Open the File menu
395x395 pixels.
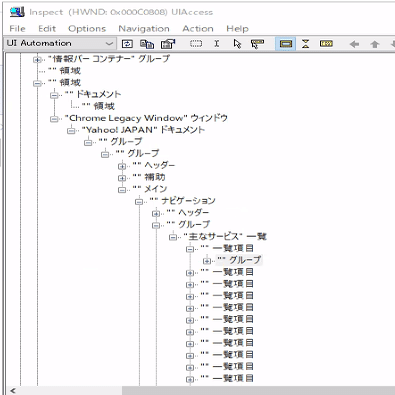click(17, 29)
